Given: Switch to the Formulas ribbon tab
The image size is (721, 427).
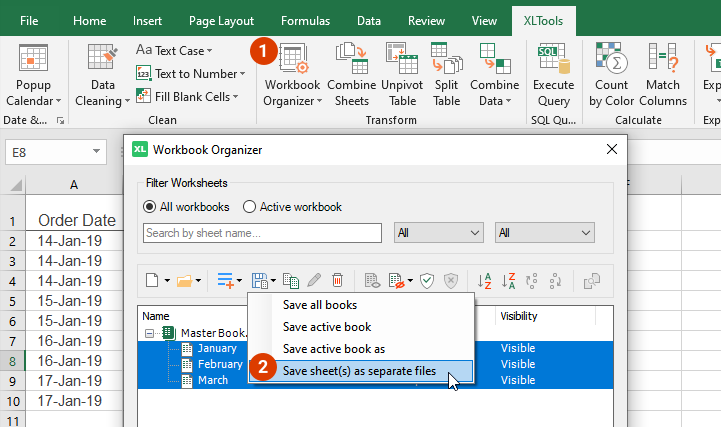Looking at the screenshot, I should pyautogui.click(x=305, y=21).
